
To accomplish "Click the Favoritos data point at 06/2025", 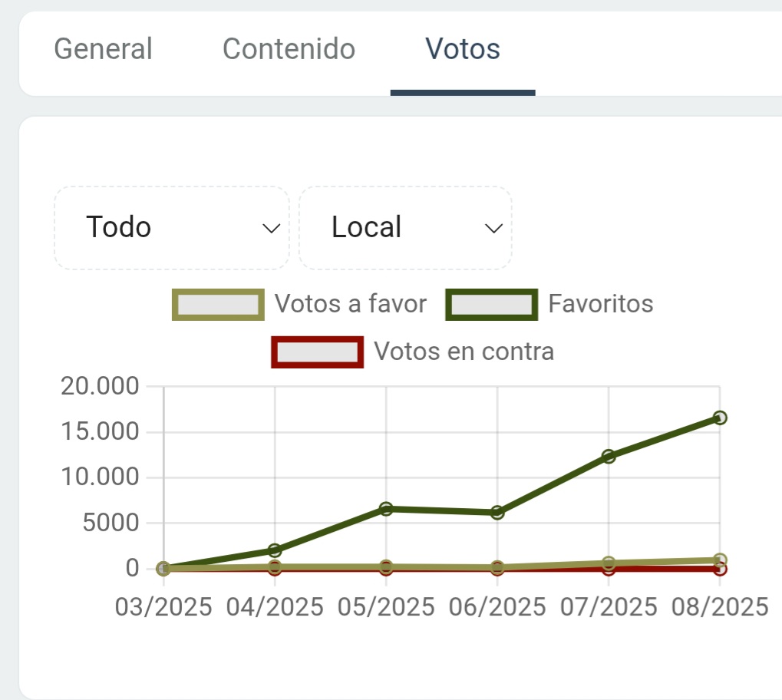I will pos(497,513).
